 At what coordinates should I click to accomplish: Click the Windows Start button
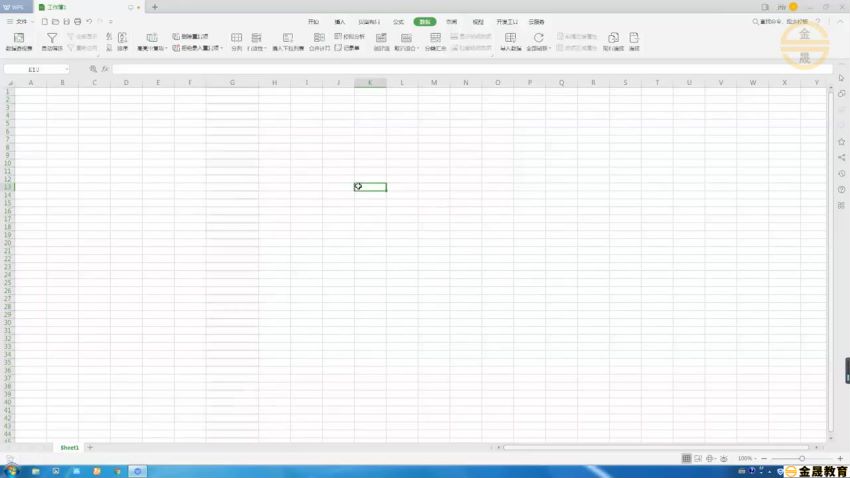click(x=11, y=471)
